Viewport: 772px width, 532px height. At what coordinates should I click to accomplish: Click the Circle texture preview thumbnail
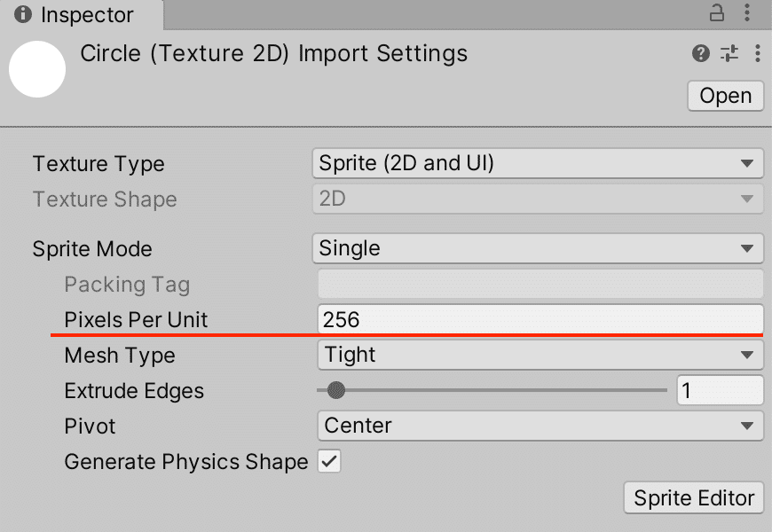click(x=36, y=70)
